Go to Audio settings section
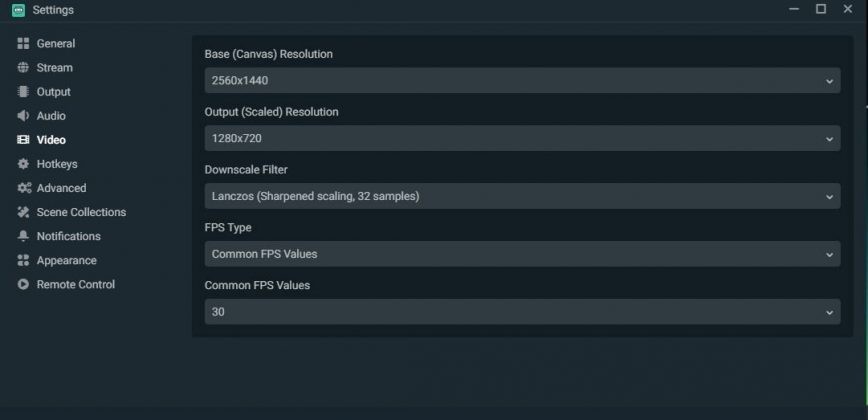The width and height of the screenshot is (868, 420). [51, 116]
